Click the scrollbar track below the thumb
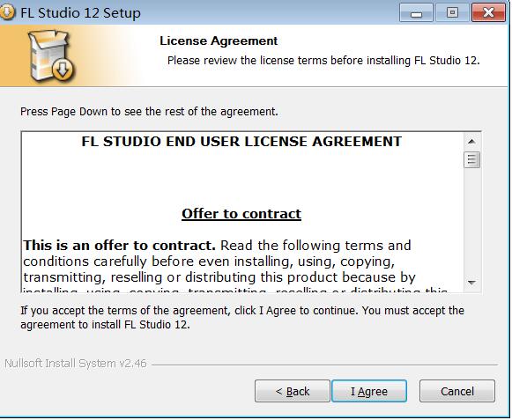 click(471, 221)
